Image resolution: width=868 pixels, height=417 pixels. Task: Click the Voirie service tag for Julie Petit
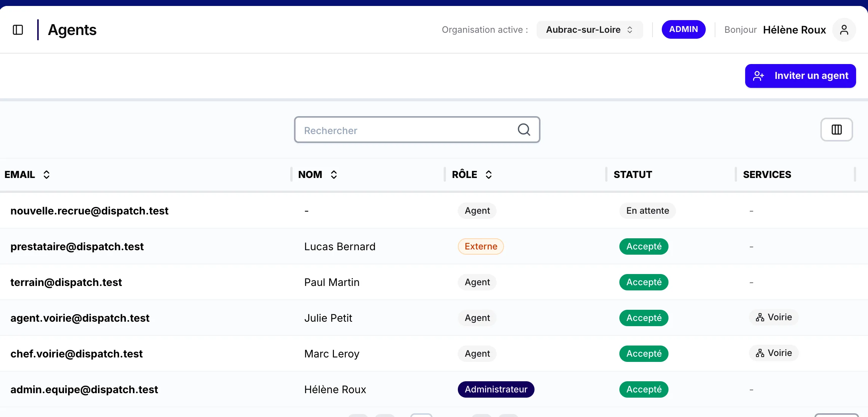[774, 317]
